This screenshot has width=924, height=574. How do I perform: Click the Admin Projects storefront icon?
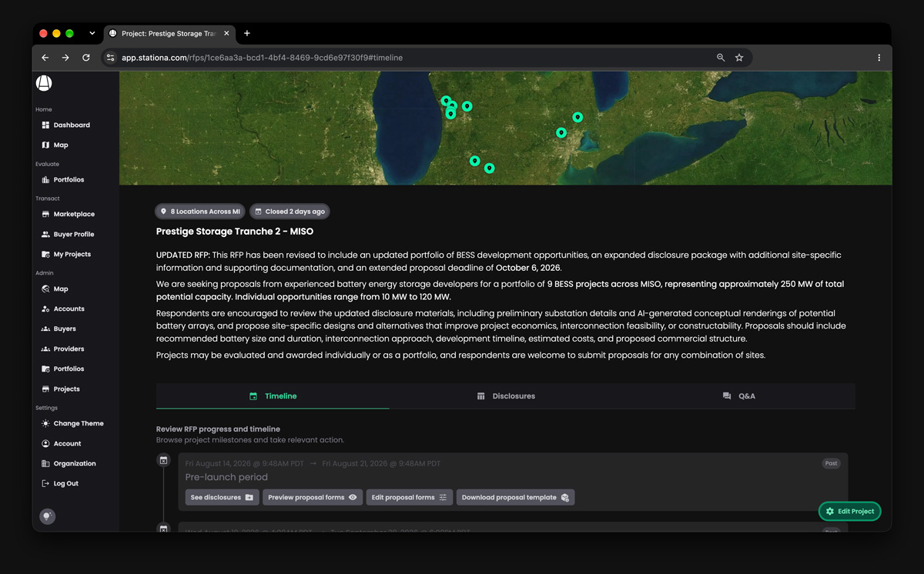tap(45, 389)
